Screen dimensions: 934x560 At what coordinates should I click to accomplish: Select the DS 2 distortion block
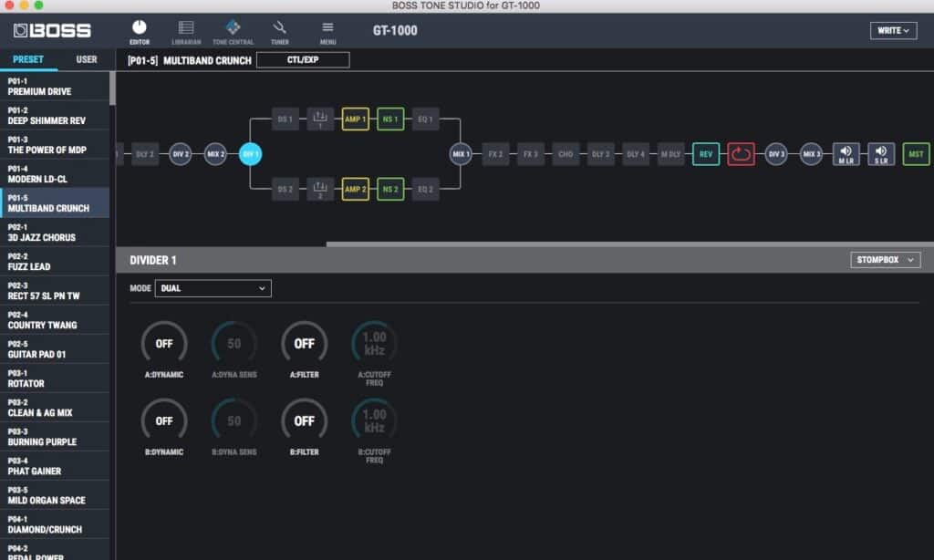285,190
